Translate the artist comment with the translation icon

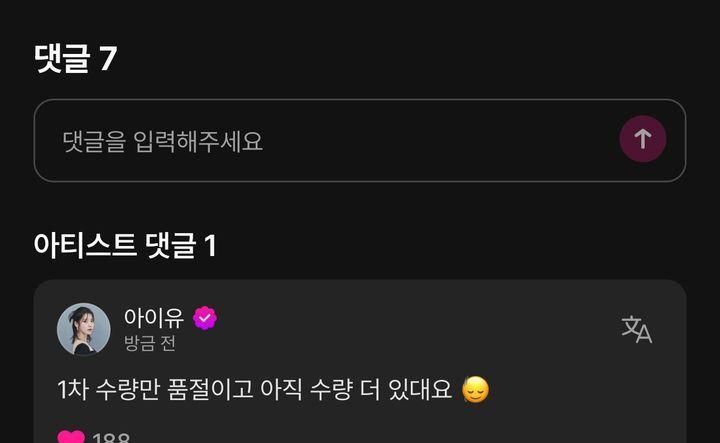tap(636, 329)
